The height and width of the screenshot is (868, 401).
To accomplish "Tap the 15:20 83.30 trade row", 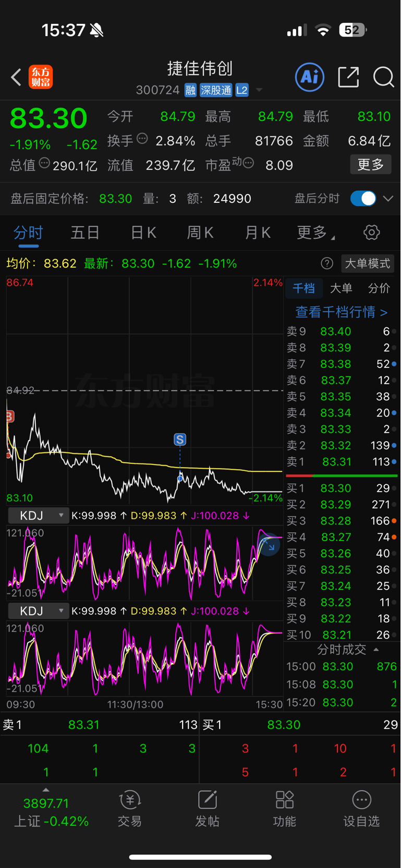I will [x=342, y=703].
